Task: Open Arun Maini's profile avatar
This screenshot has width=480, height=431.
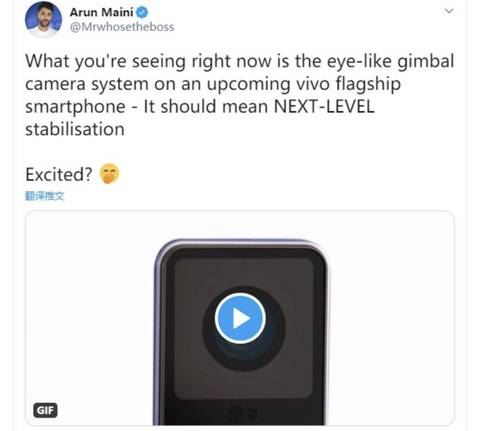Action: pyautogui.click(x=43, y=18)
